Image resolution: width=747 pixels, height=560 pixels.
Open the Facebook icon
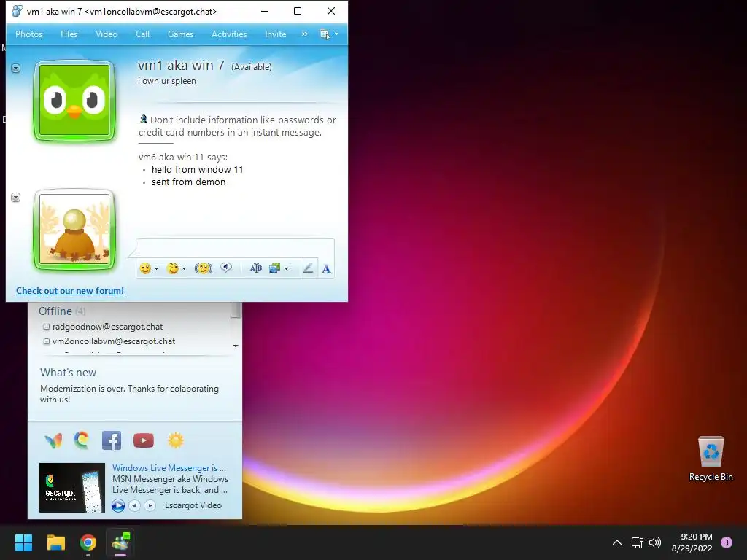[112, 440]
